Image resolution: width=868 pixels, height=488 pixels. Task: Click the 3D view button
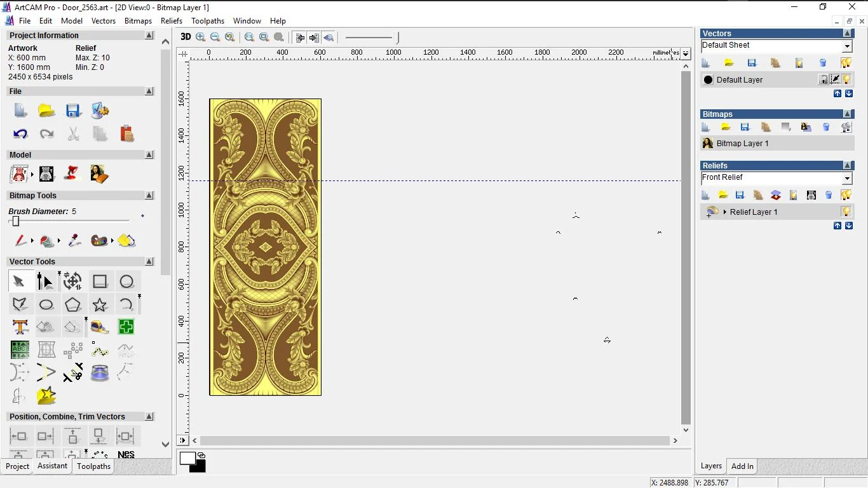coord(186,37)
